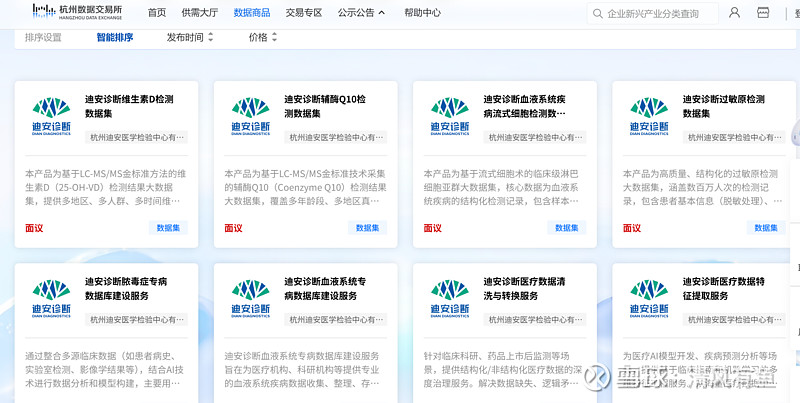Image resolution: width=800 pixels, height=403 pixels.
Task: Click supplier tag on 脓毒症专病数据库 card
Action: (x=136, y=319)
